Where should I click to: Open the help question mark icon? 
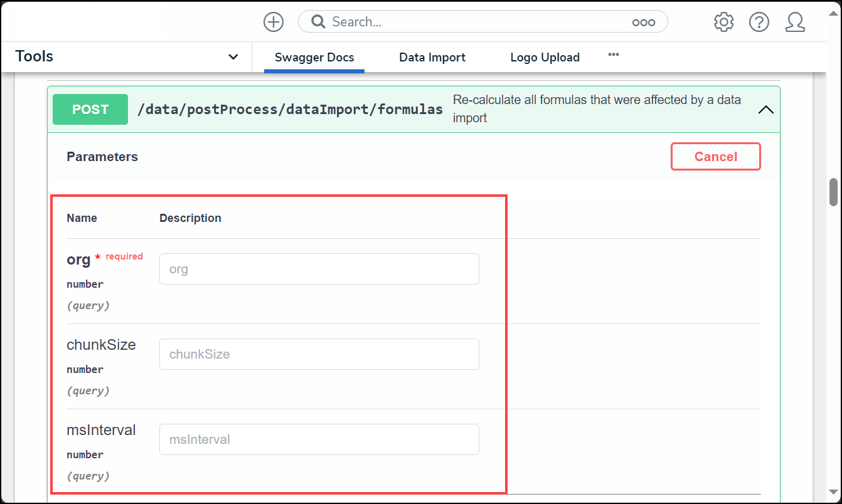[x=759, y=22]
